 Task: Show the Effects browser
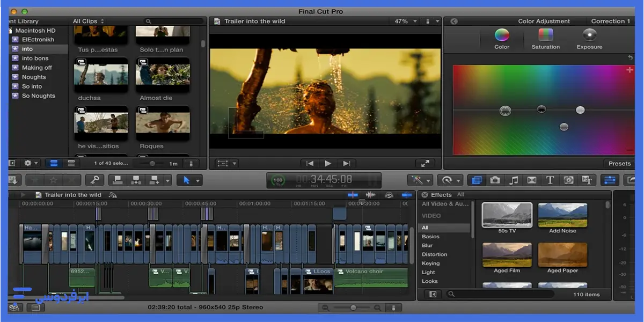click(477, 180)
